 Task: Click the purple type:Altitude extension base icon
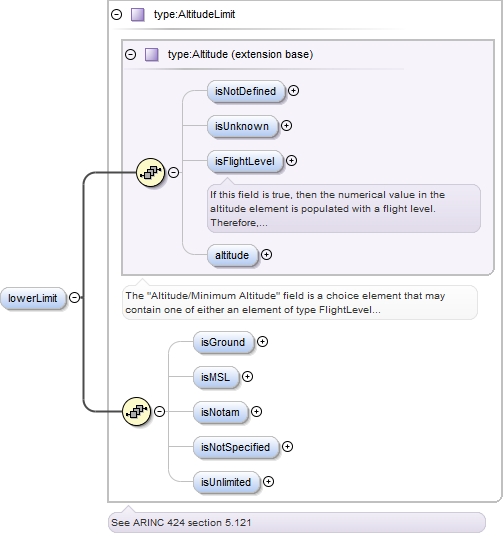[152, 54]
